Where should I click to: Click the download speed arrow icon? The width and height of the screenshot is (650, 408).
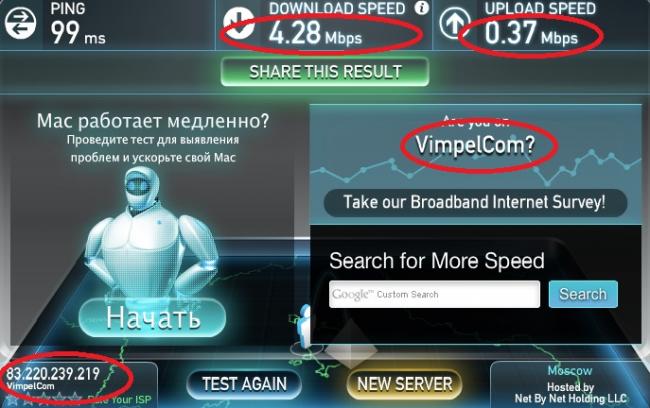(x=239, y=23)
